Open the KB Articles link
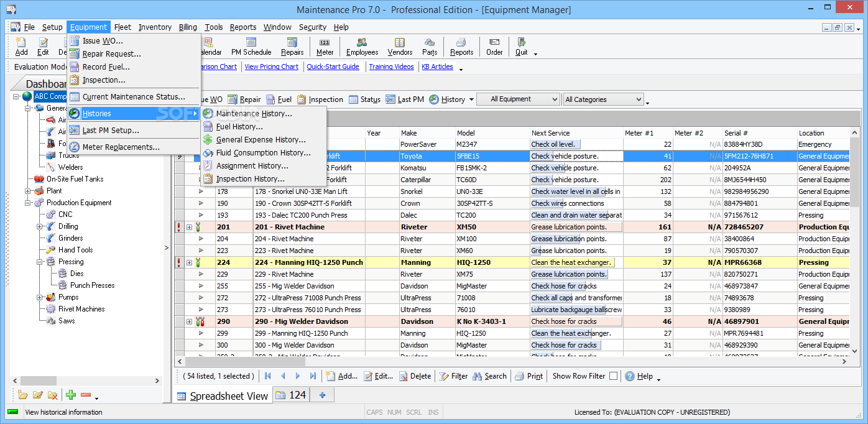This screenshot has height=424, width=868. point(437,67)
